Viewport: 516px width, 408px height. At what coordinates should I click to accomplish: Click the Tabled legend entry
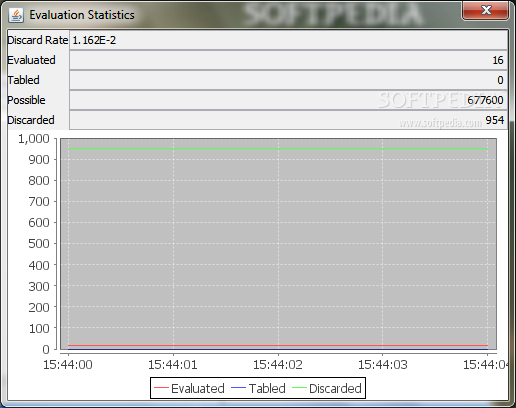[x=258, y=388]
